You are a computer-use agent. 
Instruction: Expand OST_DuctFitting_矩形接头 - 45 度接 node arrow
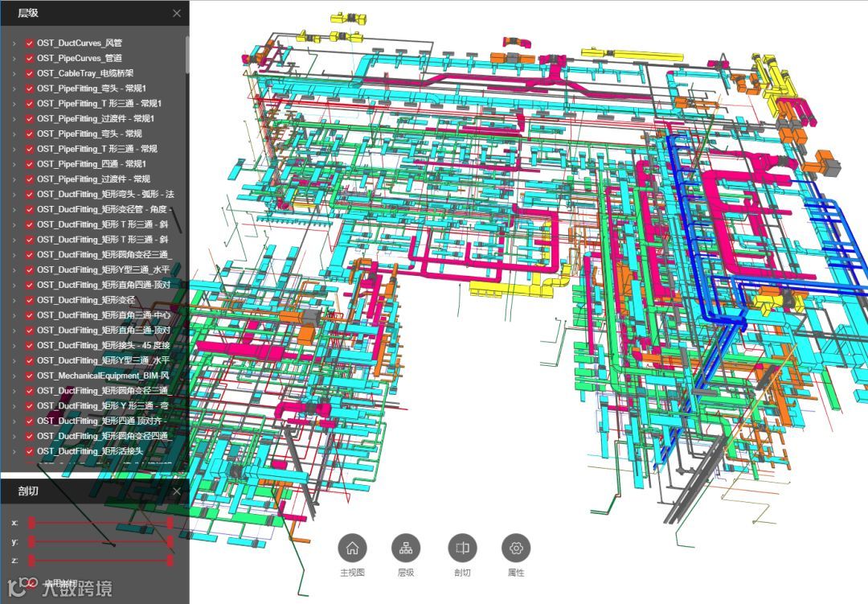tap(14, 345)
